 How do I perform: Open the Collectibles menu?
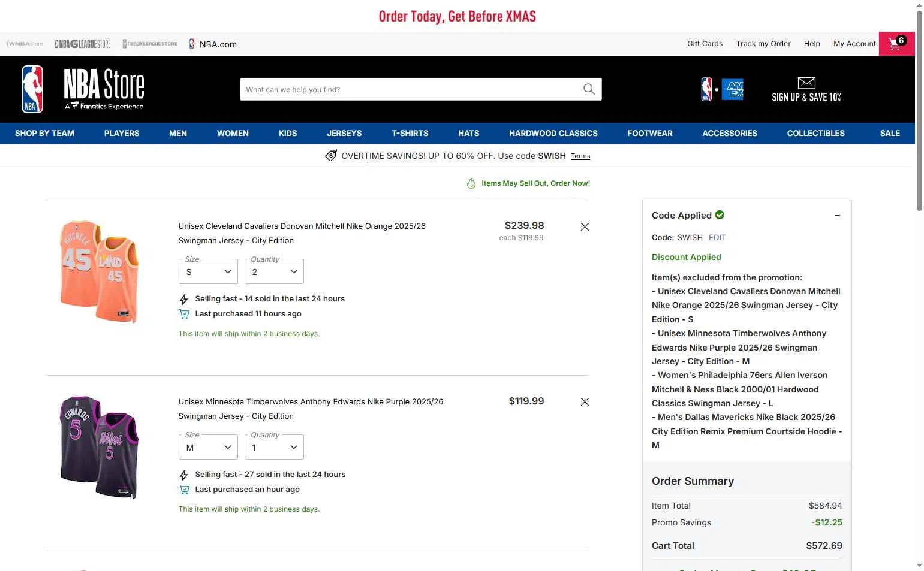click(x=816, y=133)
